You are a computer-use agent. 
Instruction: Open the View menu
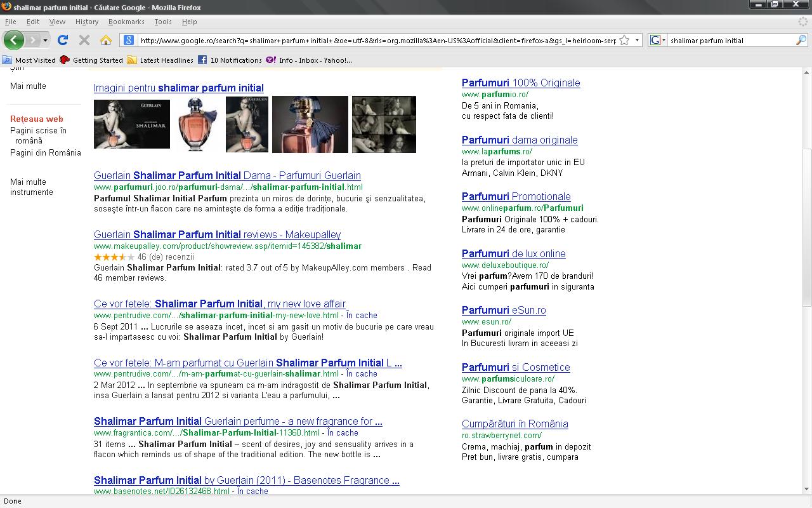click(x=57, y=22)
